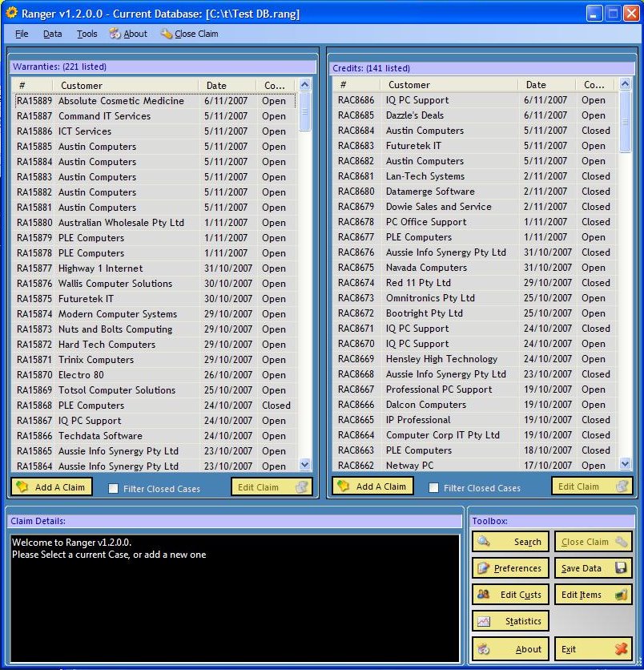Viewport: 644px width, 670px height.
Task: Open the File menu
Action: pyautogui.click(x=22, y=34)
